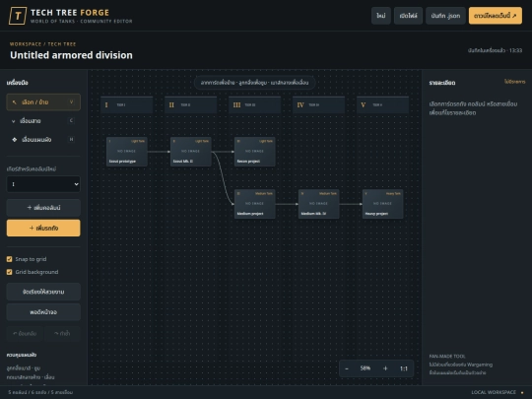Click the WORKSPACE / TECH TREE breadcrumb
532x399 pixels.
42,44
